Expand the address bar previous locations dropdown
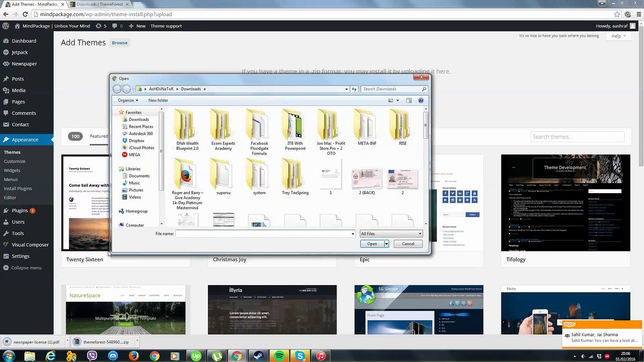Screen dimensions: 644x362 click(x=346, y=89)
